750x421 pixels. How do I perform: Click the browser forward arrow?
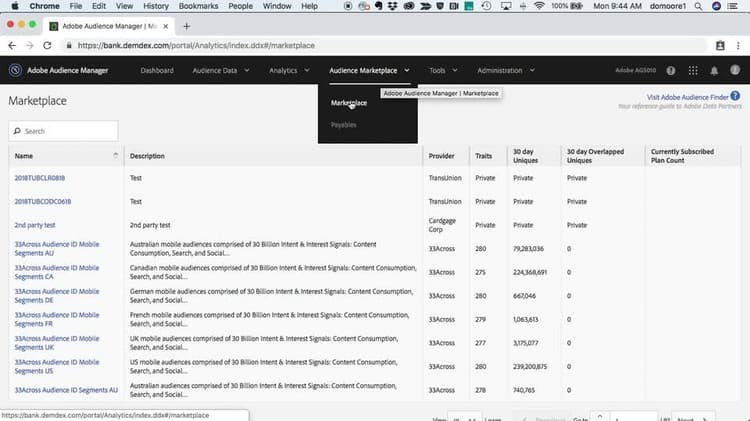click(x=30, y=45)
